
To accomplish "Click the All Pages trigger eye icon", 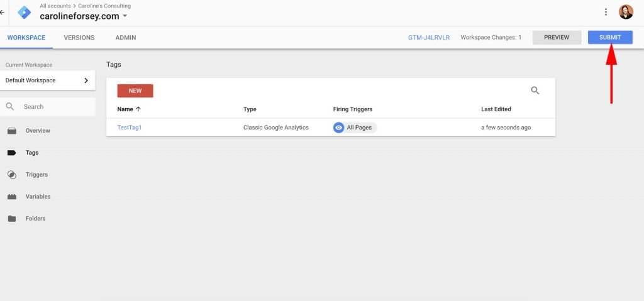I will point(339,128).
